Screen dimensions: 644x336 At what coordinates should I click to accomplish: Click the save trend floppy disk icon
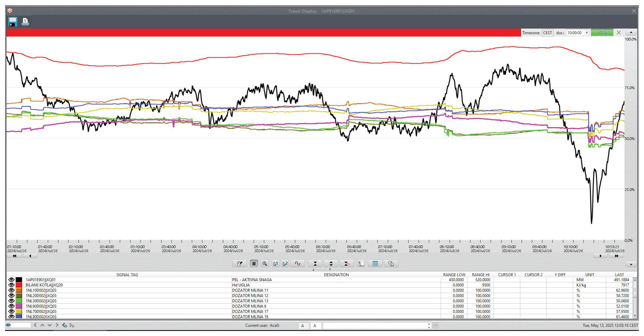(12, 22)
